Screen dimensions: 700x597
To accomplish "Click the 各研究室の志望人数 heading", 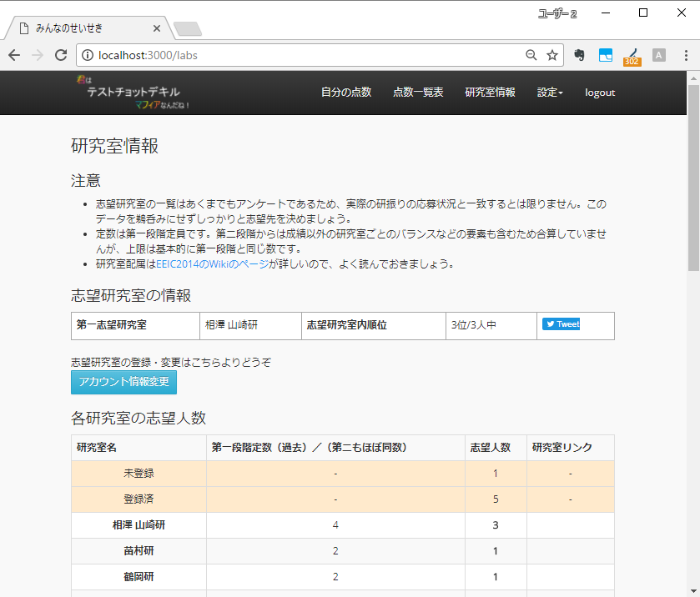I will pyautogui.click(x=138, y=418).
